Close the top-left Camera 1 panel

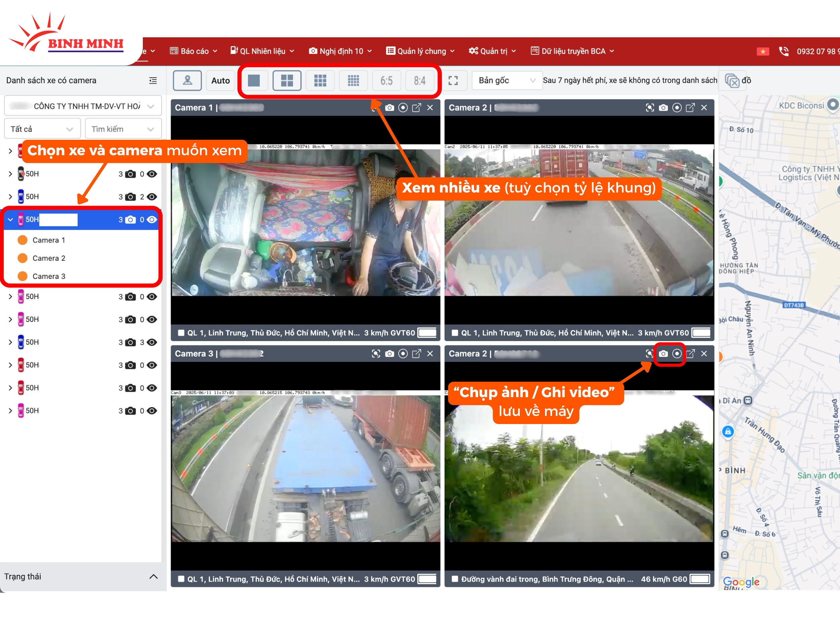point(430,108)
